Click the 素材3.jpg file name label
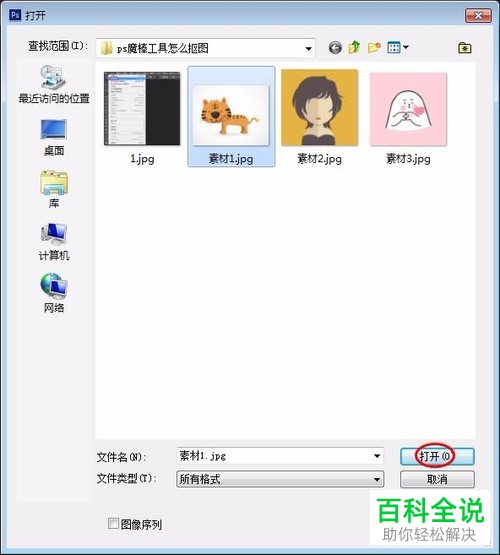Viewport: 500px width, 555px height. pos(408,159)
